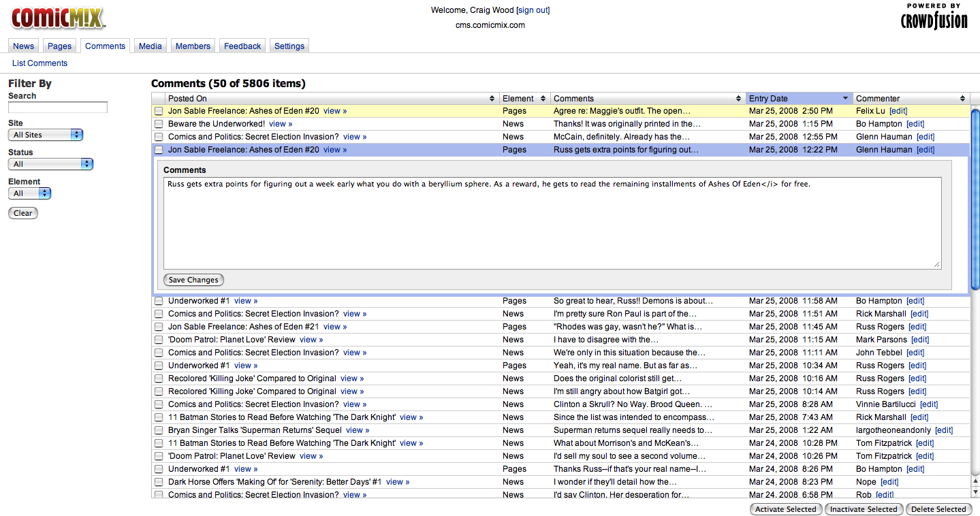Switch to the News tab
Viewport: 980px width, 516px height.
[23, 46]
